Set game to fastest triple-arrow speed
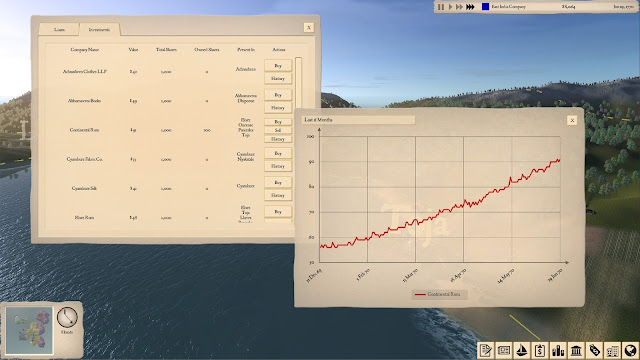640x360 pixels. tap(470, 7)
